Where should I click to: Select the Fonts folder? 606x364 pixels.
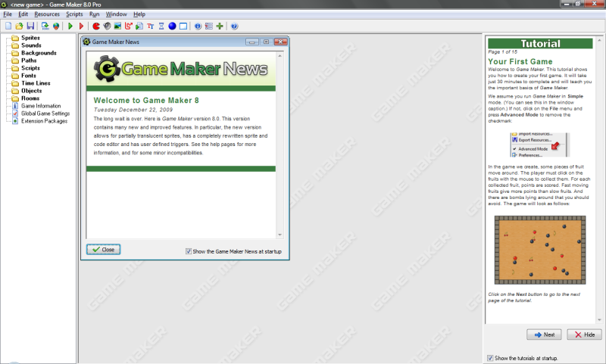29,76
